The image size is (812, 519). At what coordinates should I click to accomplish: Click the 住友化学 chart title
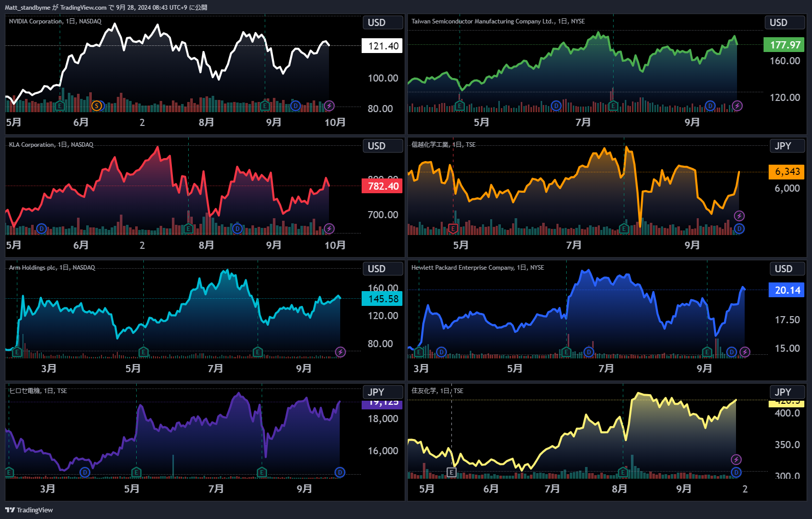pyautogui.click(x=437, y=391)
